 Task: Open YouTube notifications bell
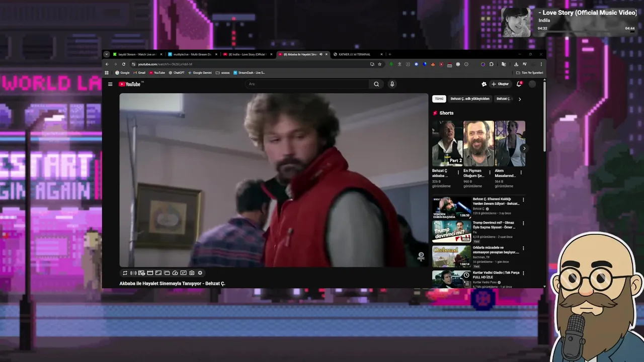click(x=519, y=84)
